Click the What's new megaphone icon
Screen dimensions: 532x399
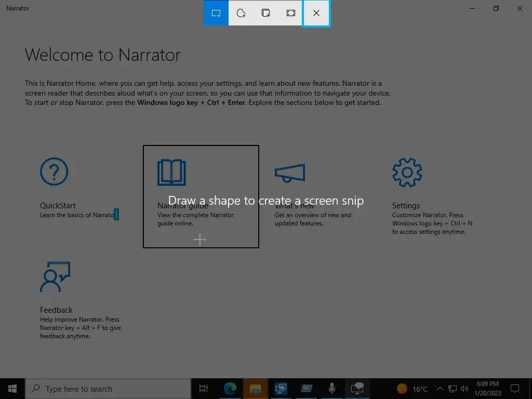tap(290, 172)
